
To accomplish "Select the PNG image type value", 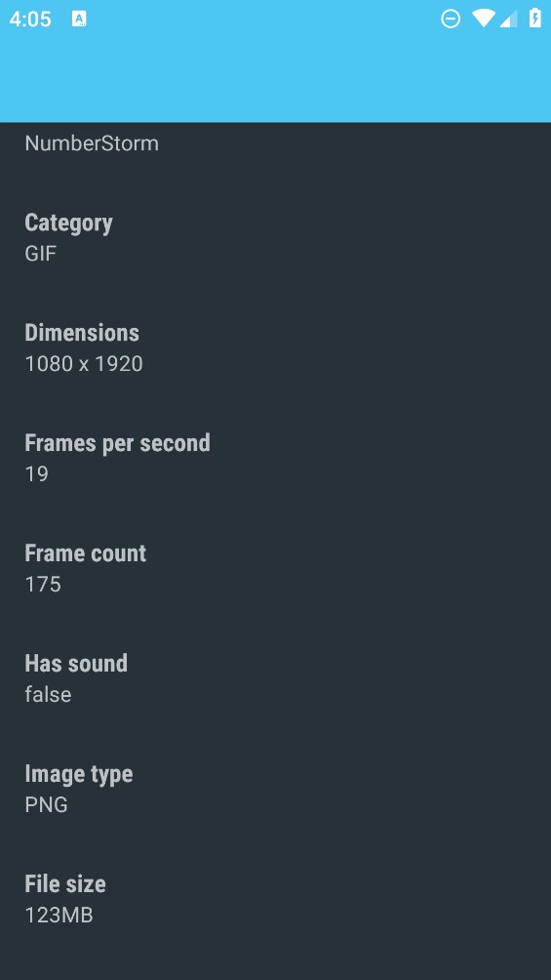I will click(x=46, y=804).
